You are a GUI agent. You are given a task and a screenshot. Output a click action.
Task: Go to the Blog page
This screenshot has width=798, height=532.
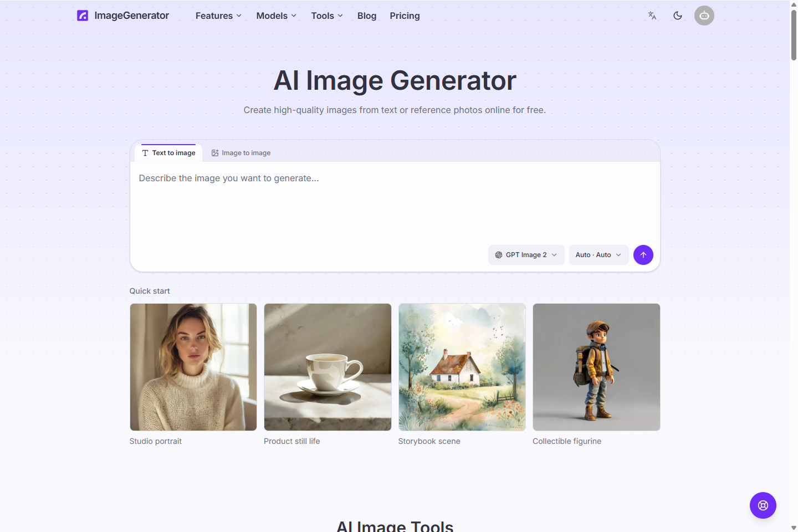[x=367, y=16]
